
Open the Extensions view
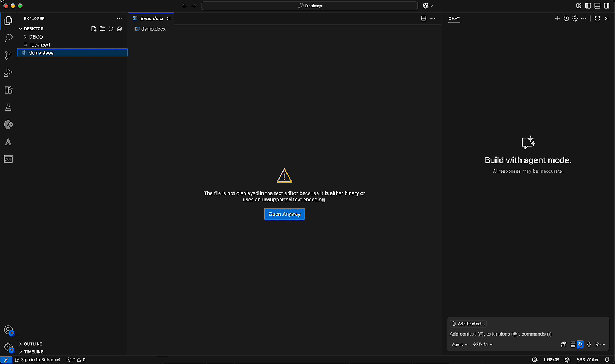[8, 90]
